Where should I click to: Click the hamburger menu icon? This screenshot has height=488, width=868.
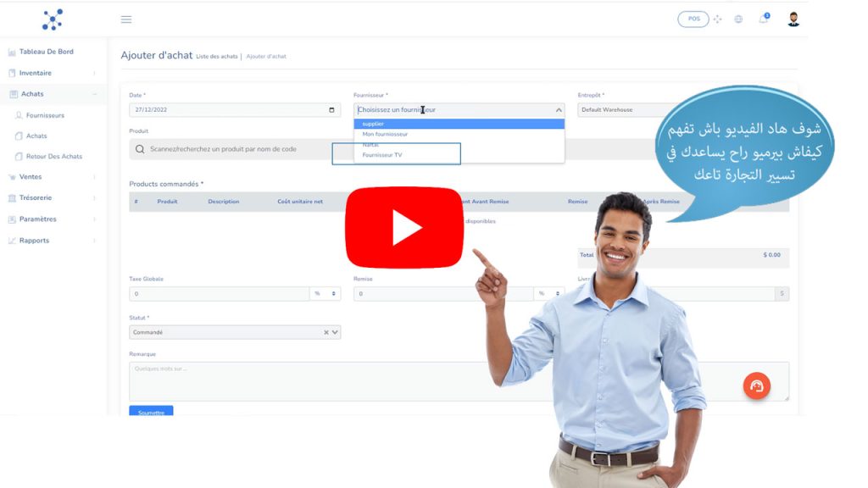point(126,19)
